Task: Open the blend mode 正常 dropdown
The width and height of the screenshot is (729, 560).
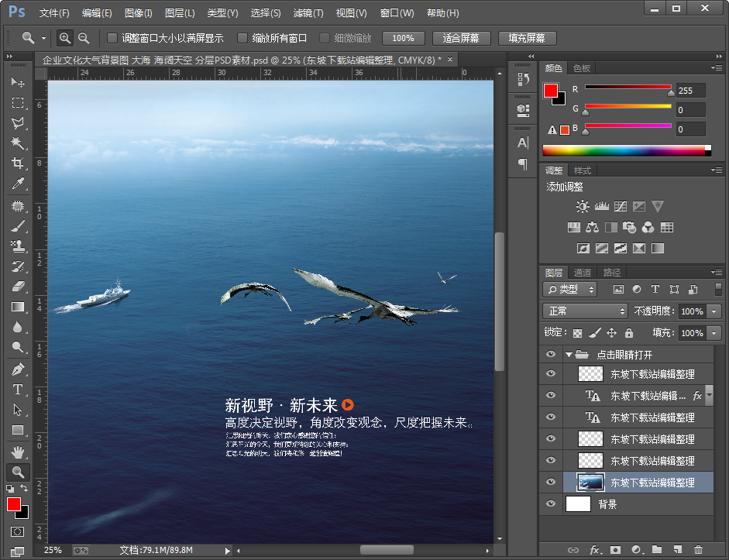Action: pyautogui.click(x=585, y=311)
